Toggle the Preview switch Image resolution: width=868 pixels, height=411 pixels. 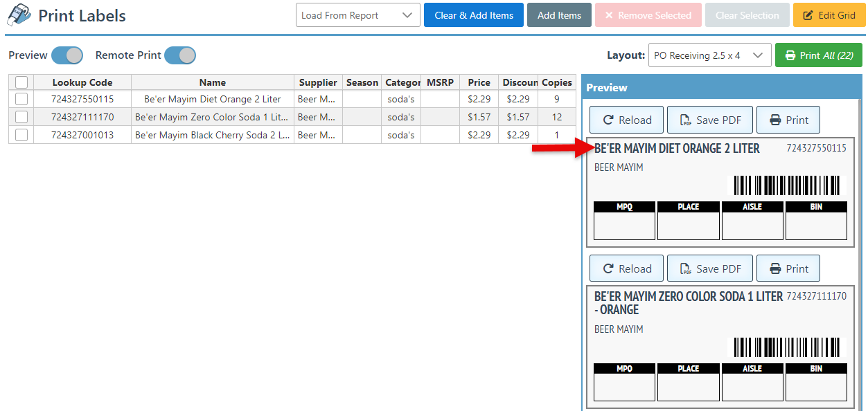(67, 55)
